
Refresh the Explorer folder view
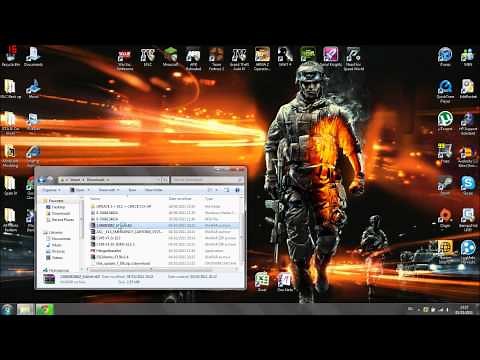(x=165, y=180)
